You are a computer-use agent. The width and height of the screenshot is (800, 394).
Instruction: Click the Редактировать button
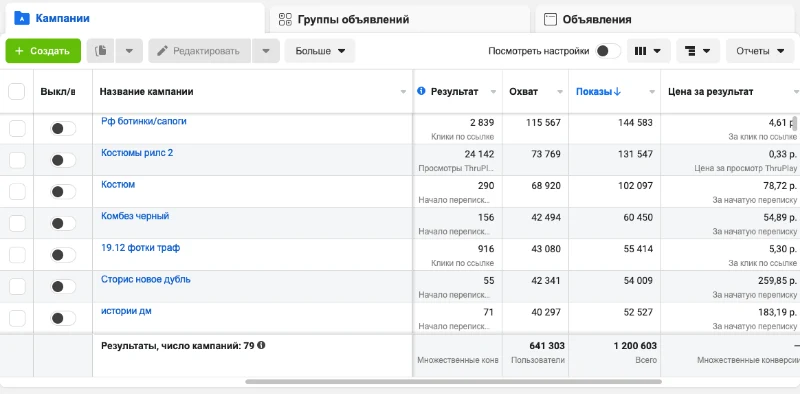coord(199,51)
